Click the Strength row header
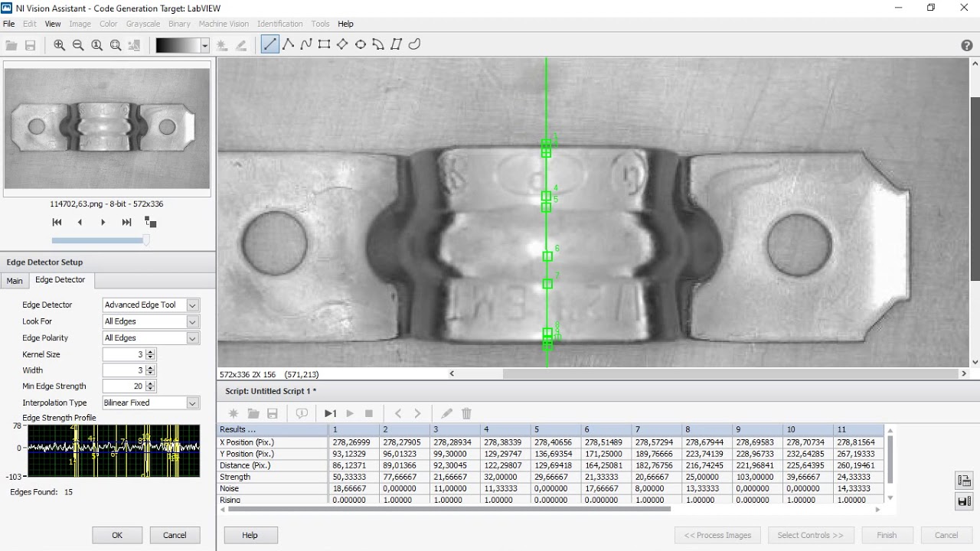The height and width of the screenshot is (551, 980). 273,477
